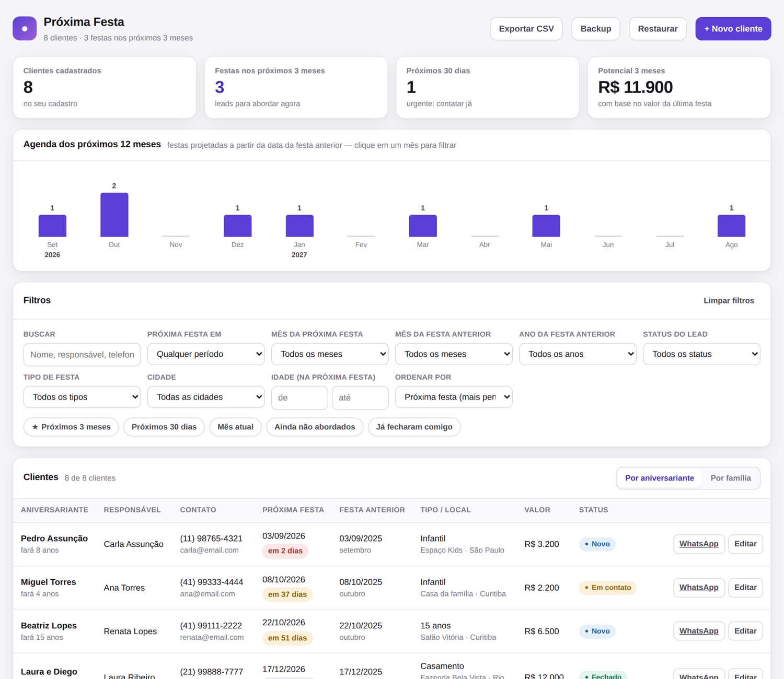
Task: Focus the Buscar search field
Action: click(82, 355)
